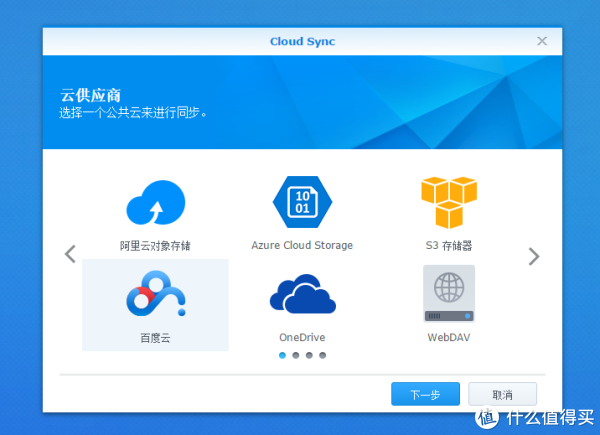Click the 阿里云对象存储 label

point(155,245)
